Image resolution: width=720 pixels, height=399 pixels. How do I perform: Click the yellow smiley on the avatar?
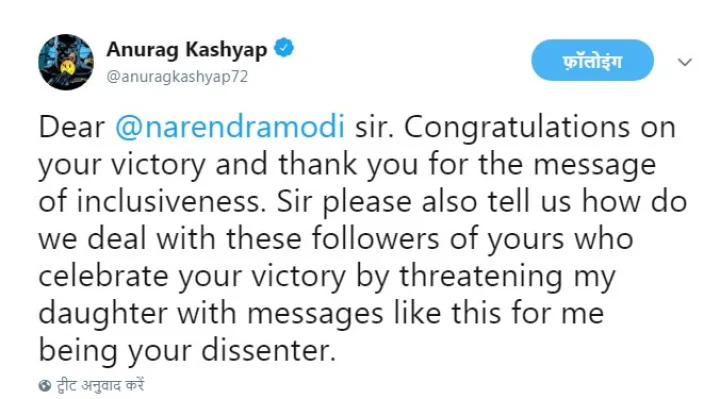click(68, 67)
